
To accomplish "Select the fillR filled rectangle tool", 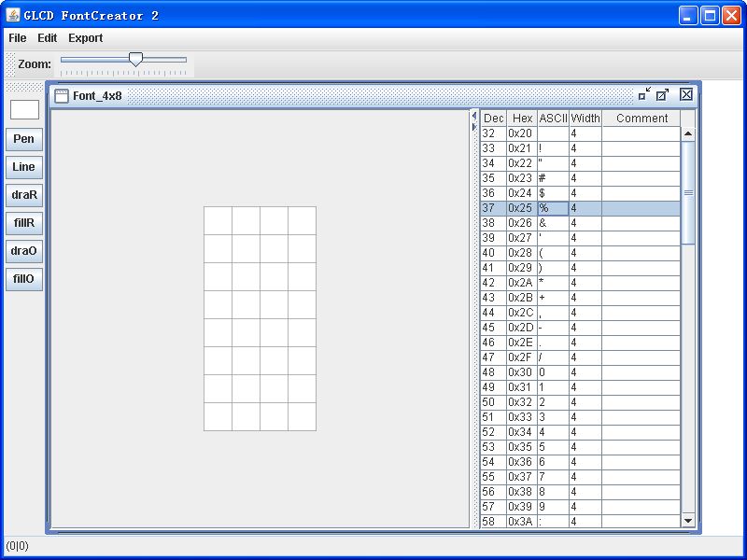I will (24, 223).
